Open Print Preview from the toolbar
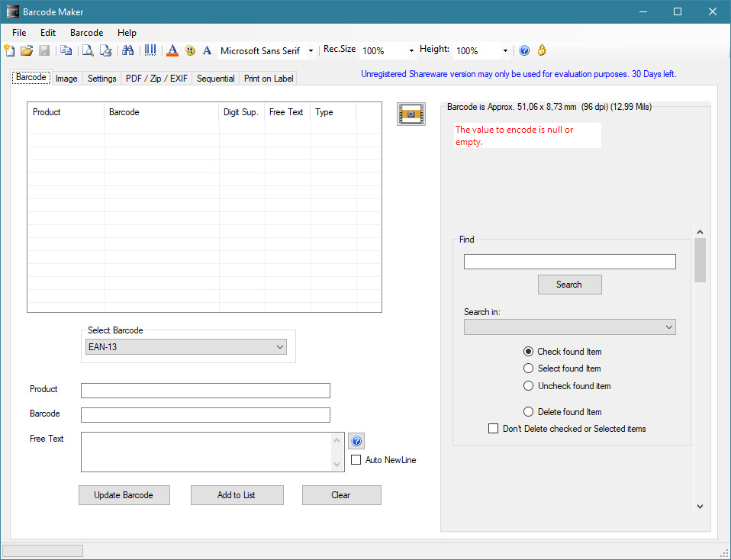 (88, 50)
